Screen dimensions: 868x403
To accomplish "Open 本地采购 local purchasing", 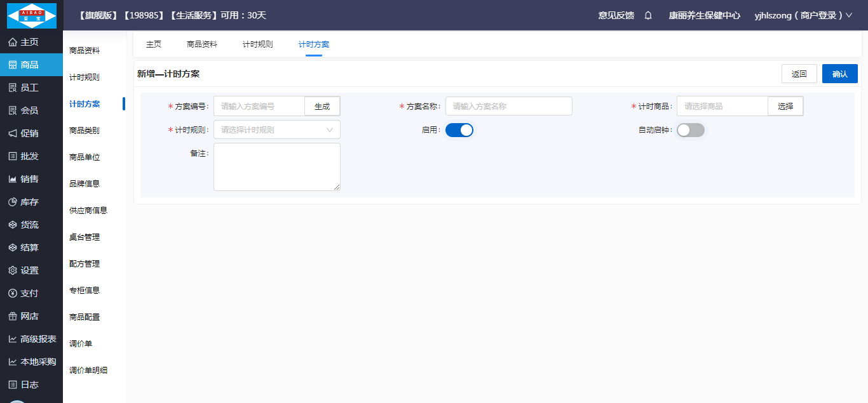I will (x=31, y=362).
